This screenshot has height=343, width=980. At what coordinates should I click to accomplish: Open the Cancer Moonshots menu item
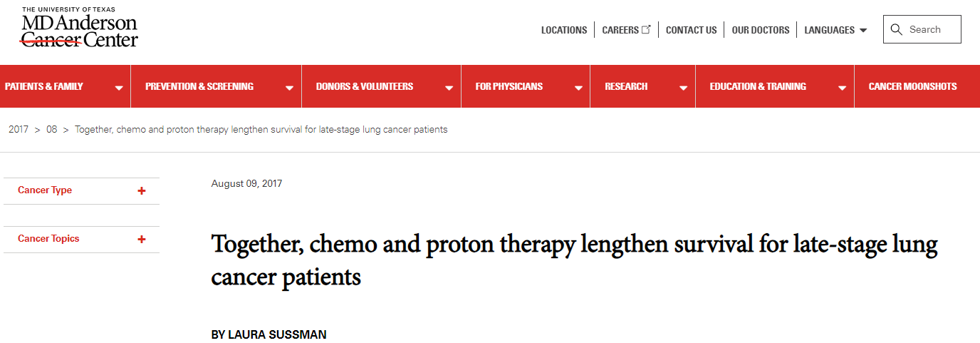[913, 86]
